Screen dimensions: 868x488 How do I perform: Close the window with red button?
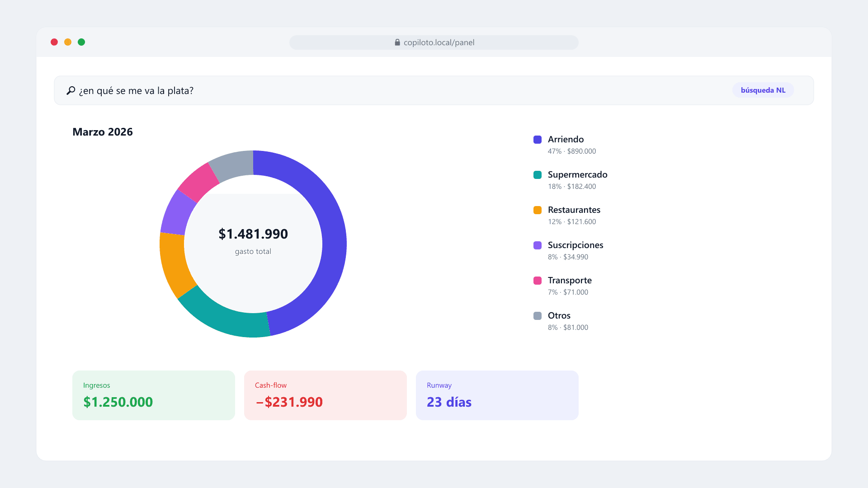(54, 42)
